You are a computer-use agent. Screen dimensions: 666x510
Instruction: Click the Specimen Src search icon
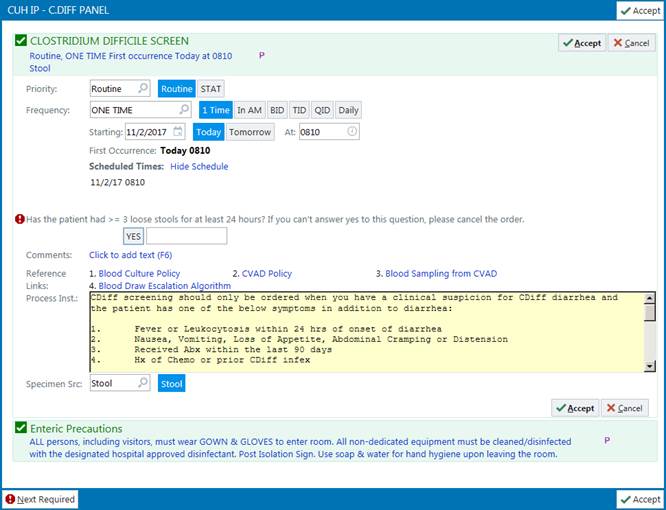tap(144, 383)
